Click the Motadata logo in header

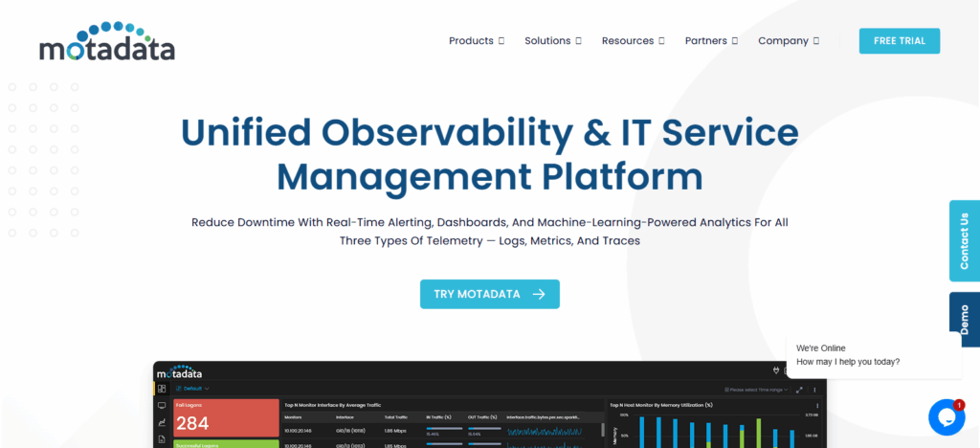106,41
